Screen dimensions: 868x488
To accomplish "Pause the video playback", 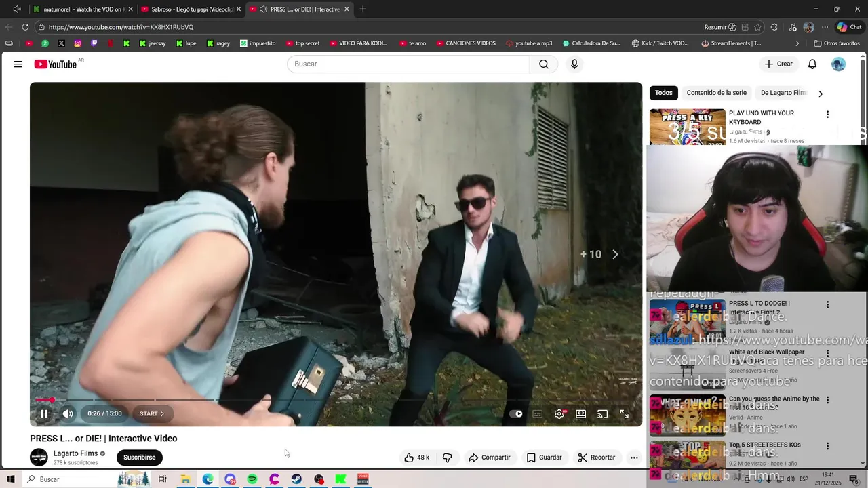I will pyautogui.click(x=44, y=413).
